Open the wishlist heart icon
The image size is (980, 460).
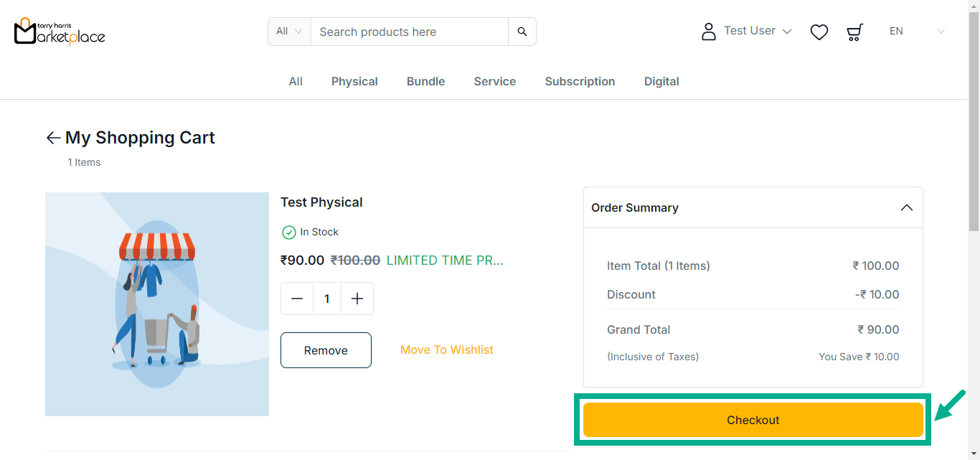pos(819,32)
